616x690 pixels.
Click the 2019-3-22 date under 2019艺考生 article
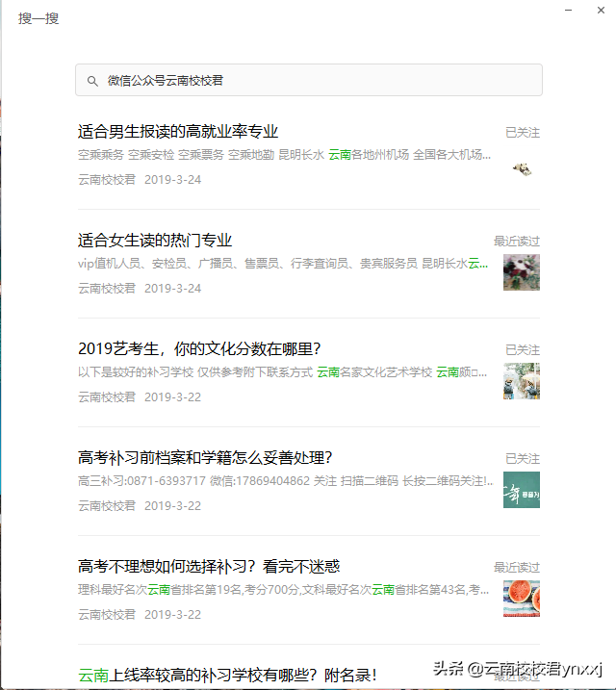click(172, 396)
